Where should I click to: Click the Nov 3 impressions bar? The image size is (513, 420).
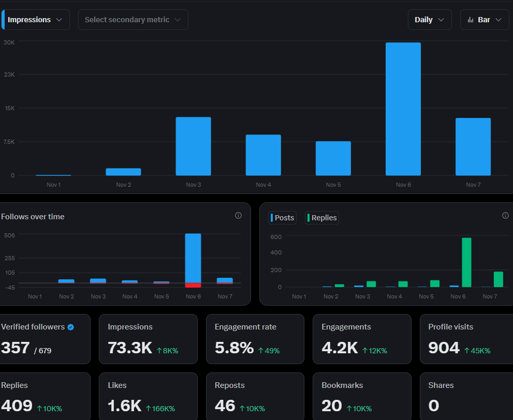[x=194, y=146]
